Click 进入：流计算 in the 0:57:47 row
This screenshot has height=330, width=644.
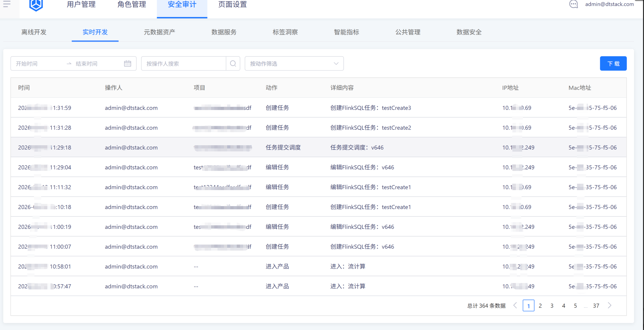[x=348, y=286]
